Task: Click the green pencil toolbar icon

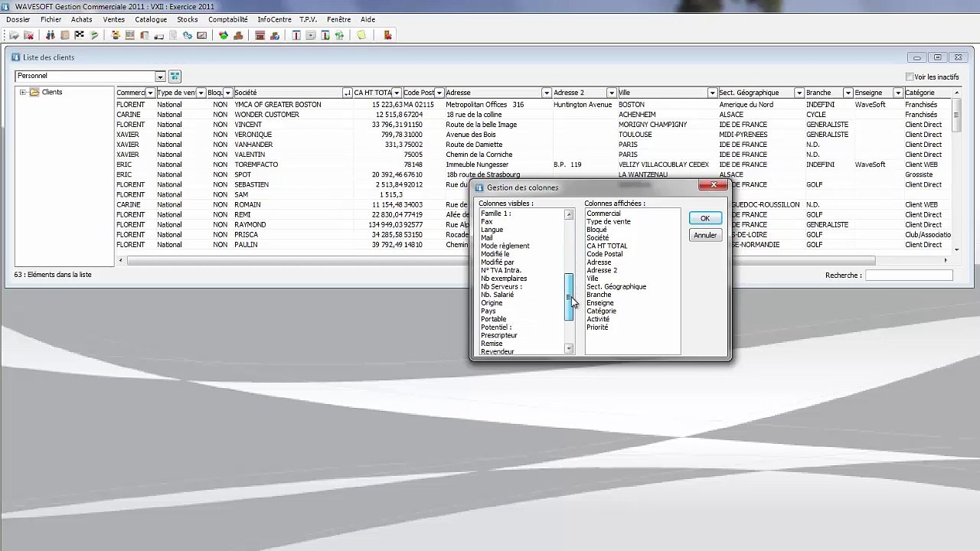Action: pos(93,35)
